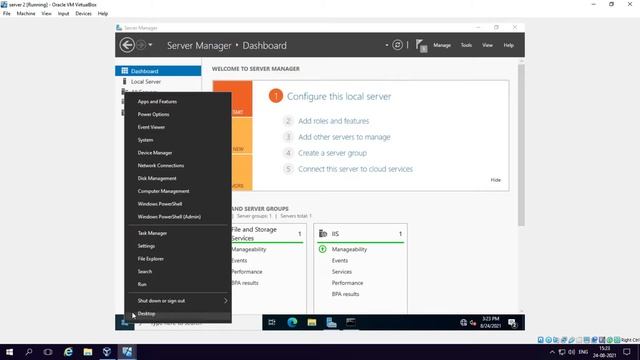Screen dimensions: 640x360
Task: Click the IIS Manageability green status icon
Action: coord(322,249)
